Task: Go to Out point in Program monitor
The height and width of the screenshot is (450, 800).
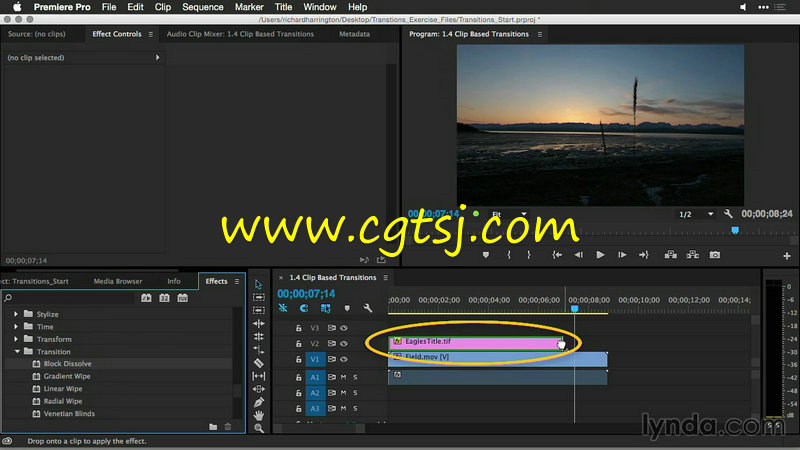Action: point(643,255)
